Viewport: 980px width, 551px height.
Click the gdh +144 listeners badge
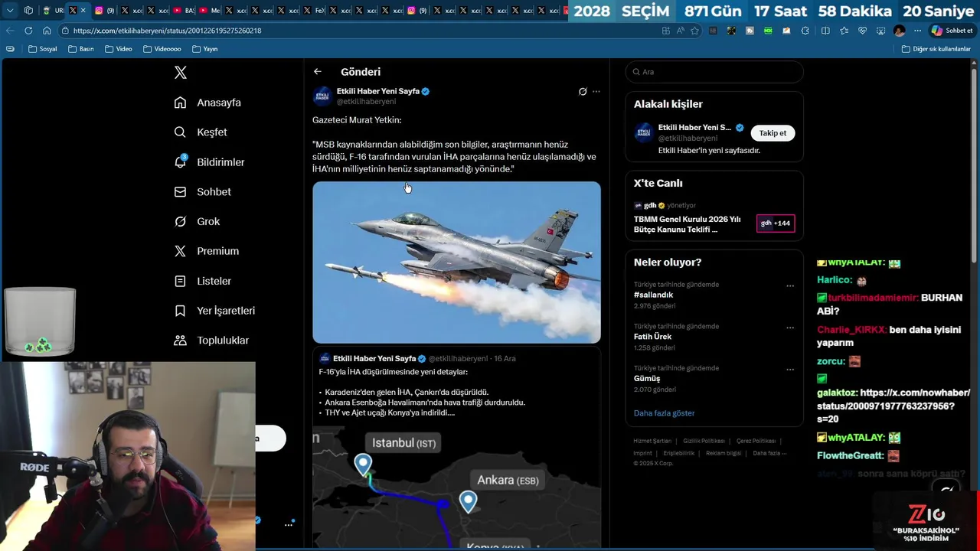[x=776, y=223]
